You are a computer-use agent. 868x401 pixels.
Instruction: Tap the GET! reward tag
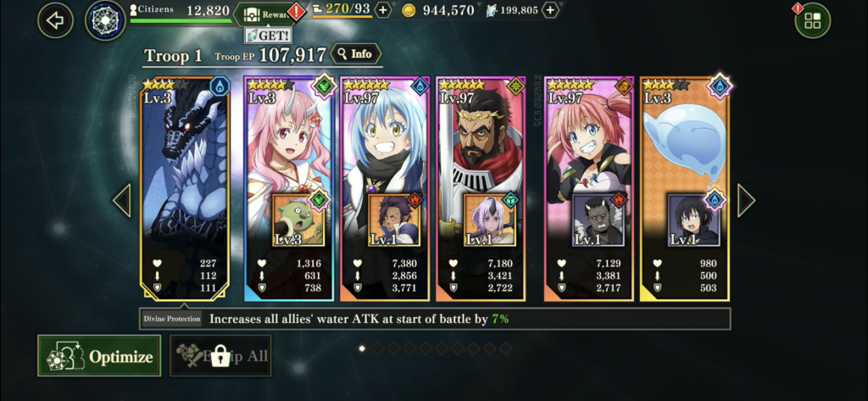tap(268, 36)
